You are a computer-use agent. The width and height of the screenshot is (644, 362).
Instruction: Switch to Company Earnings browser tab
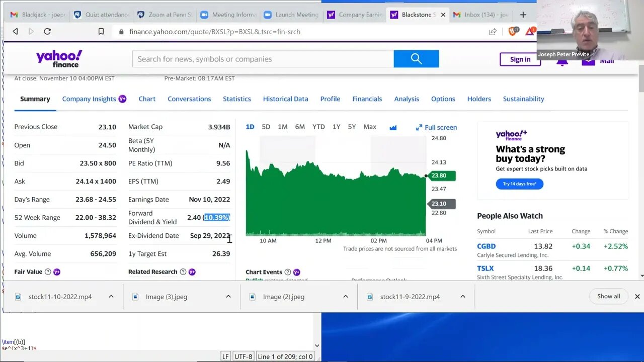355,15
